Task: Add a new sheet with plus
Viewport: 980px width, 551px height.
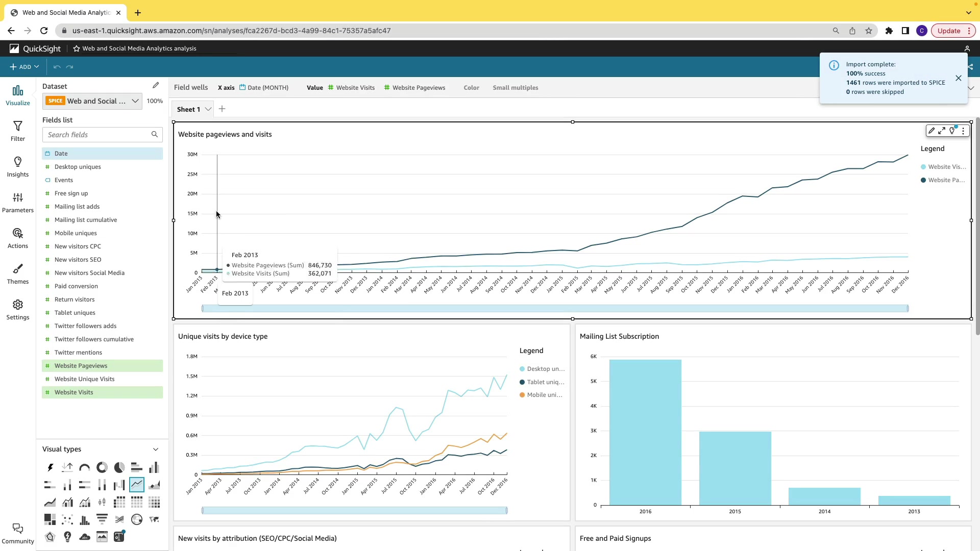Action: click(222, 109)
